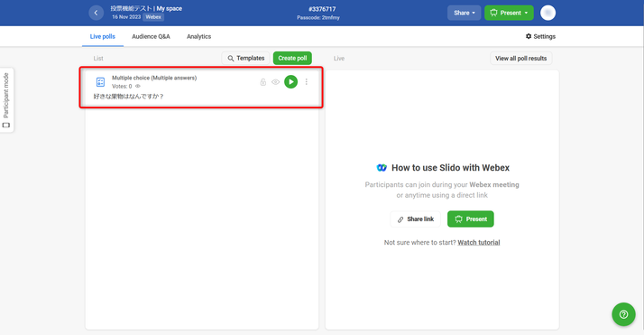Screen dimensions: 644x335
Task: Click the event code #3376717
Action: pos(322,9)
